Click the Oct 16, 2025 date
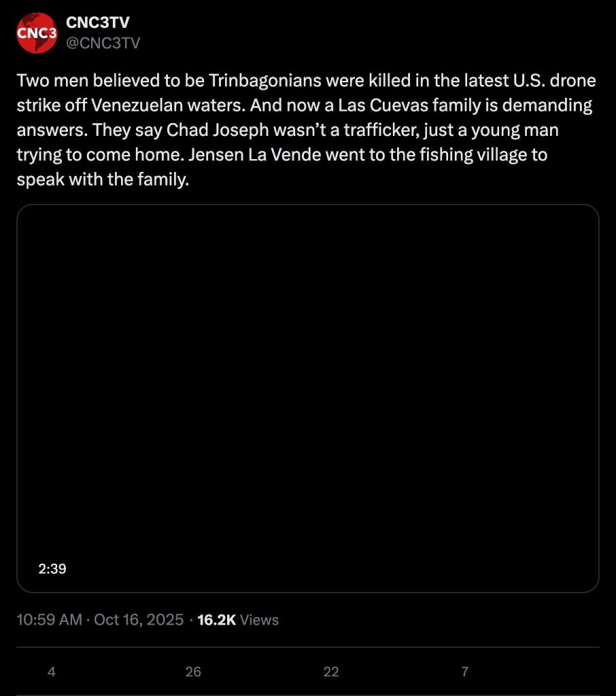This screenshot has height=696, width=616. (139, 620)
